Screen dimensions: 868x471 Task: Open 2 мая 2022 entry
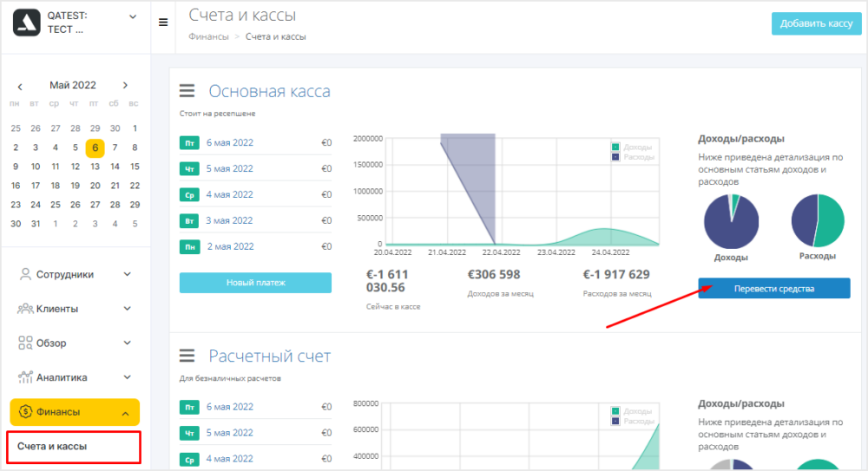click(230, 247)
